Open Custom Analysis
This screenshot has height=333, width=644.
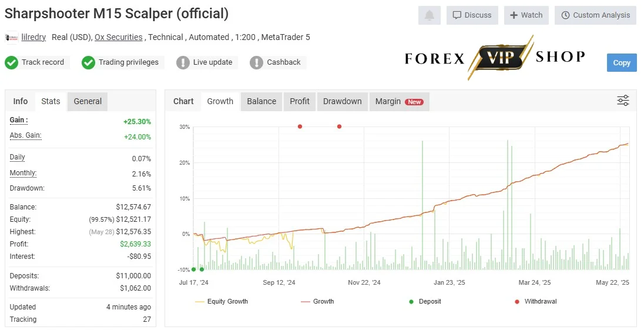click(x=596, y=15)
